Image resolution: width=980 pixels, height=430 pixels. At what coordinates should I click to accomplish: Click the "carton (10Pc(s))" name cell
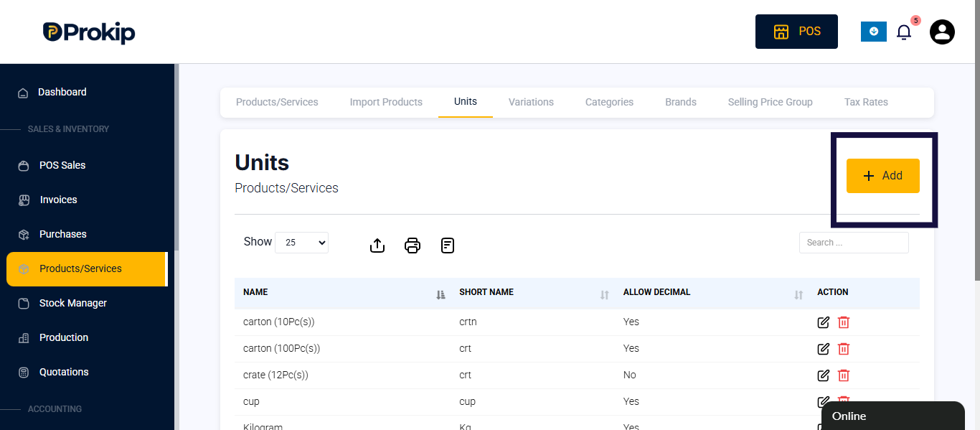tap(279, 322)
